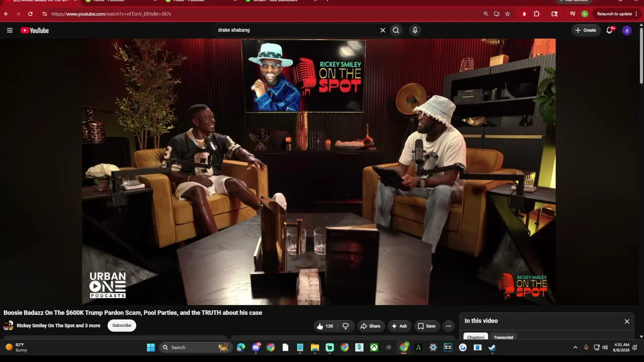Open the weather widget showing 82°F
644x362 pixels.
[x=16, y=347]
